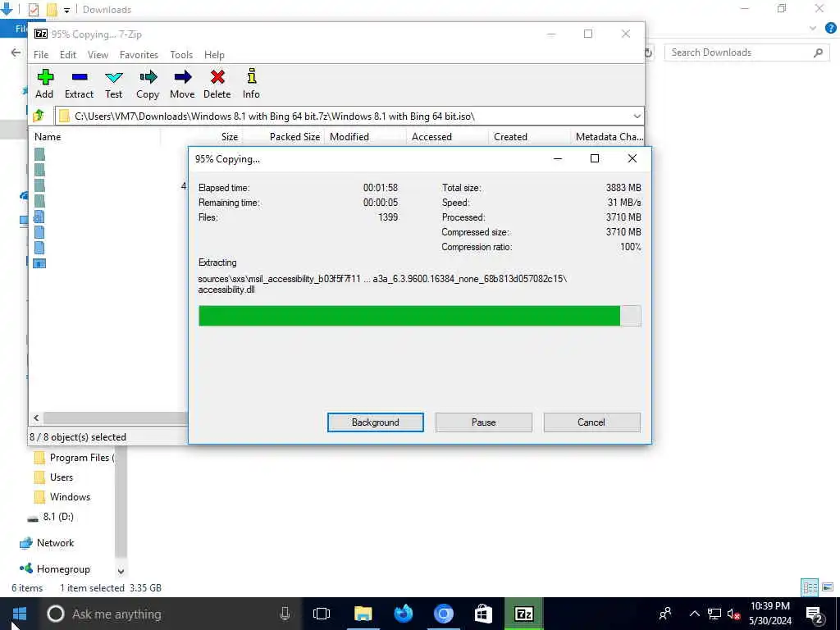Click the magnifier in Search Downloads box

[x=818, y=52]
